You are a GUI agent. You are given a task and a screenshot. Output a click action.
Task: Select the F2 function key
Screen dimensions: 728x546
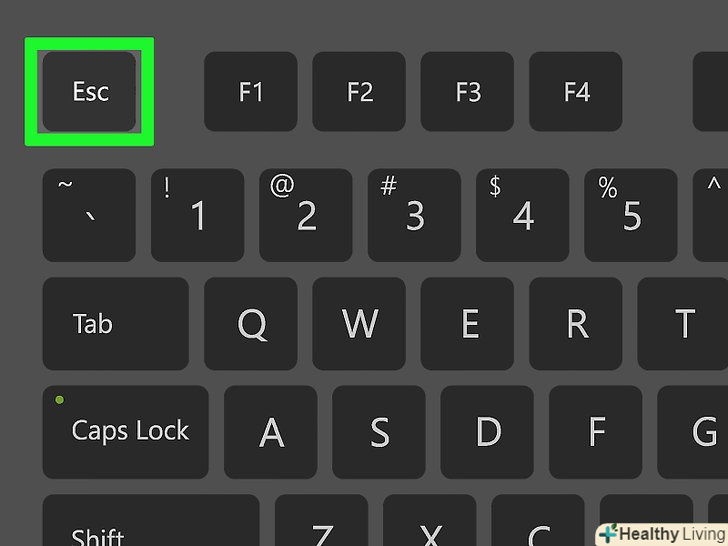click(x=359, y=91)
